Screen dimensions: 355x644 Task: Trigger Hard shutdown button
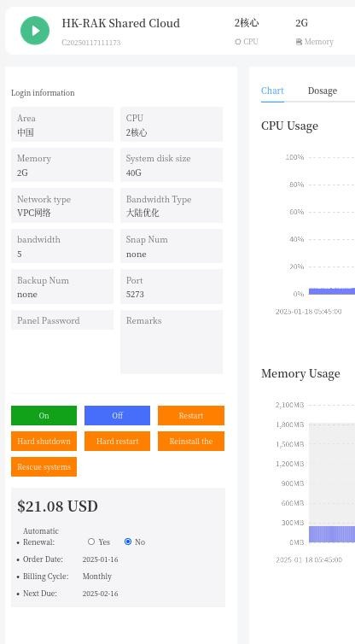coord(44,441)
